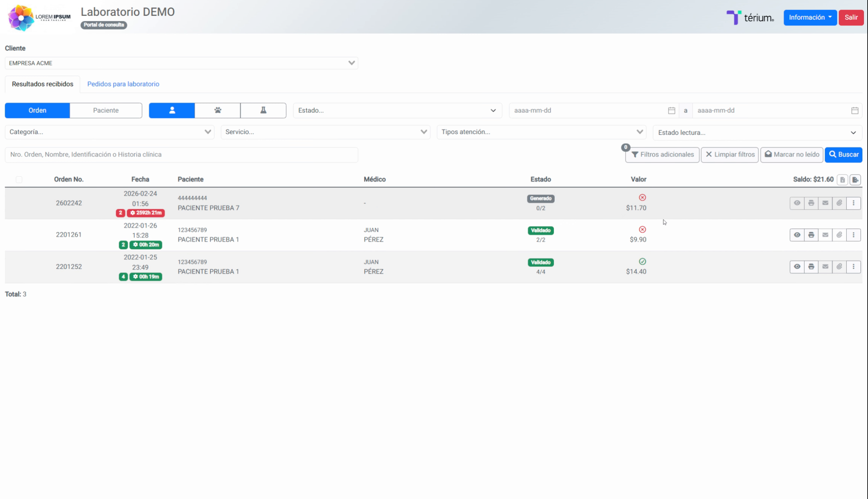Screen dimensions: 868x499
Task: Email results for order 2201252
Action: pos(825,267)
